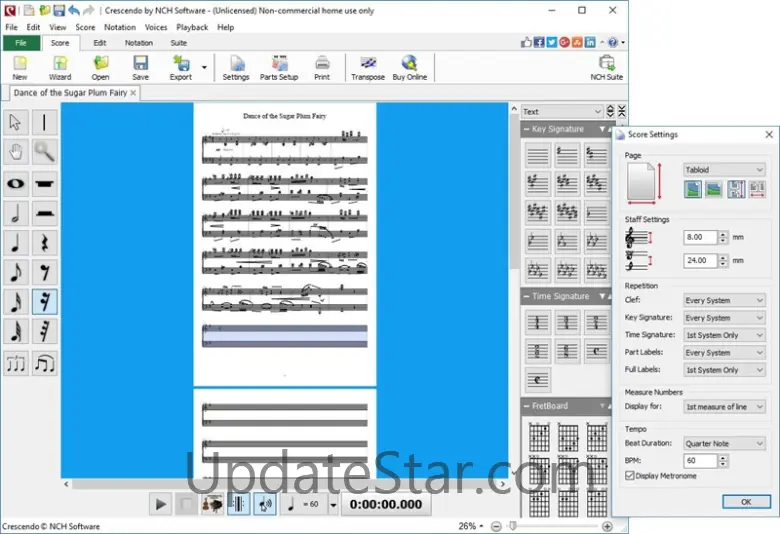Click the BPM input field
The width and height of the screenshot is (780, 534).
coord(699,461)
